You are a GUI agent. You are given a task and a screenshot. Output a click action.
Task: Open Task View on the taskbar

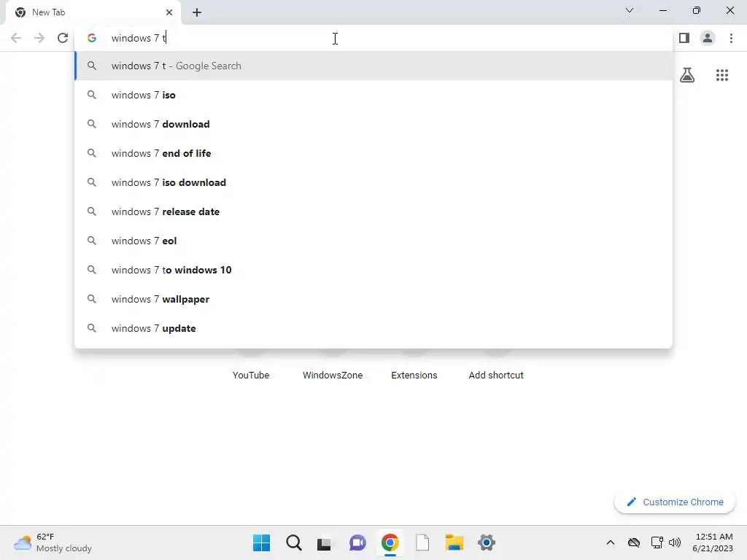pos(325,542)
